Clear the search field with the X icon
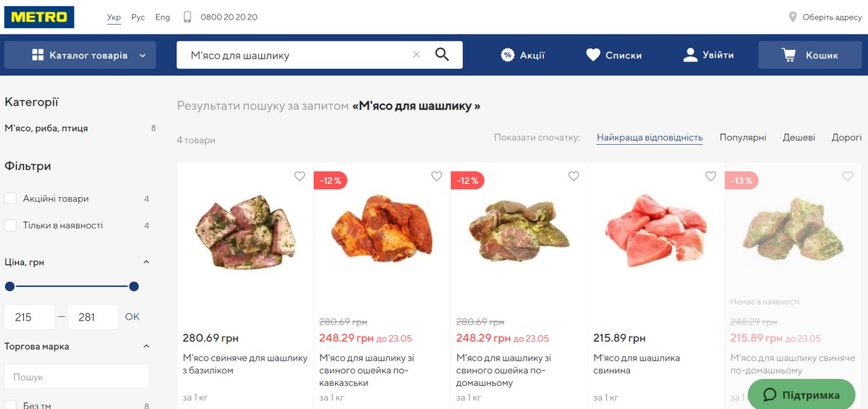 coord(416,54)
